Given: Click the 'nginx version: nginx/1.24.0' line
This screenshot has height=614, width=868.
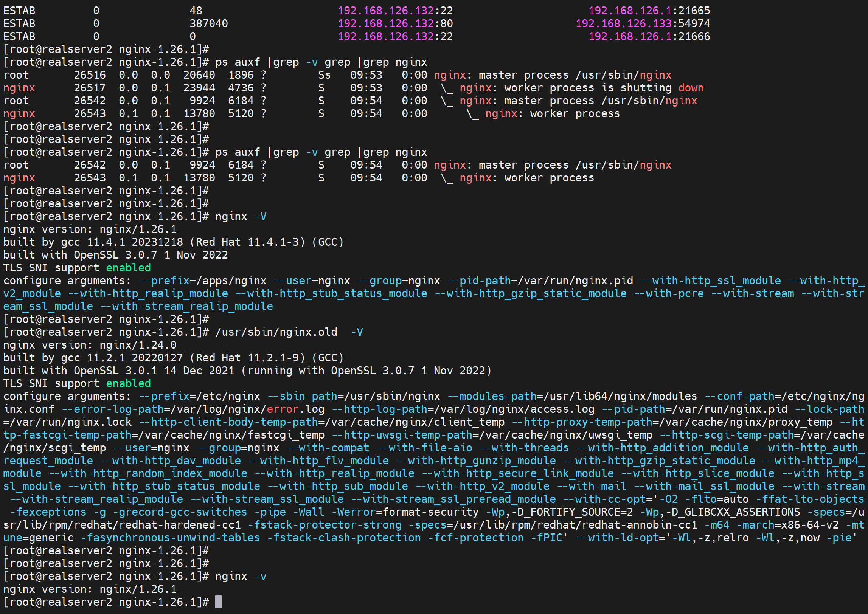Looking at the screenshot, I should (90, 345).
